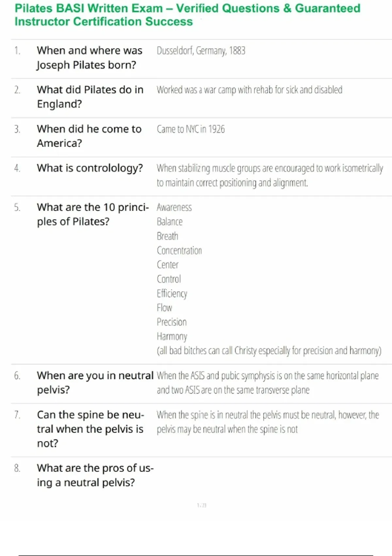
Task: Click the question "When did he come to America?"
Action: pos(89,136)
